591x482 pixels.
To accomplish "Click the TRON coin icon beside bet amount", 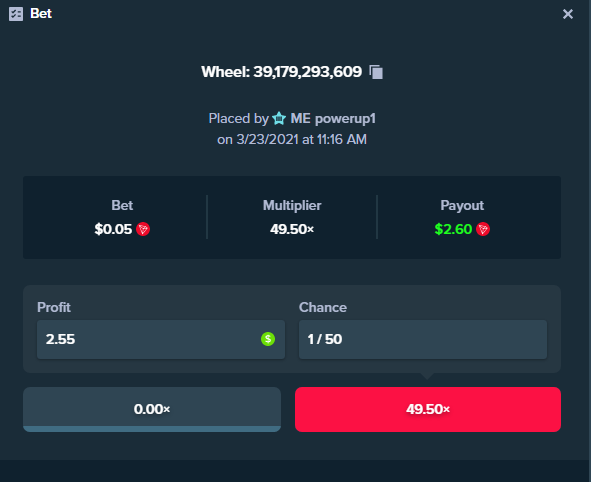I will pos(143,229).
